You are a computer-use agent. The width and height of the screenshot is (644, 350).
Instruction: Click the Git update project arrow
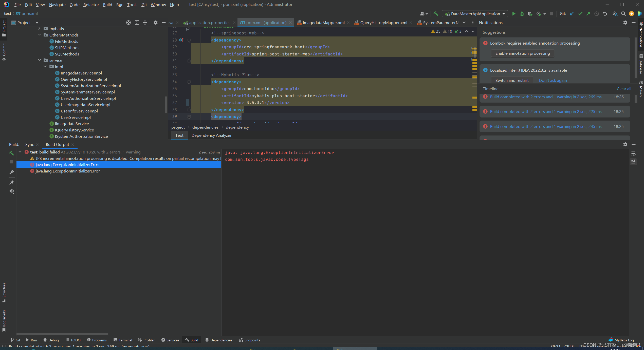[572, 14]
